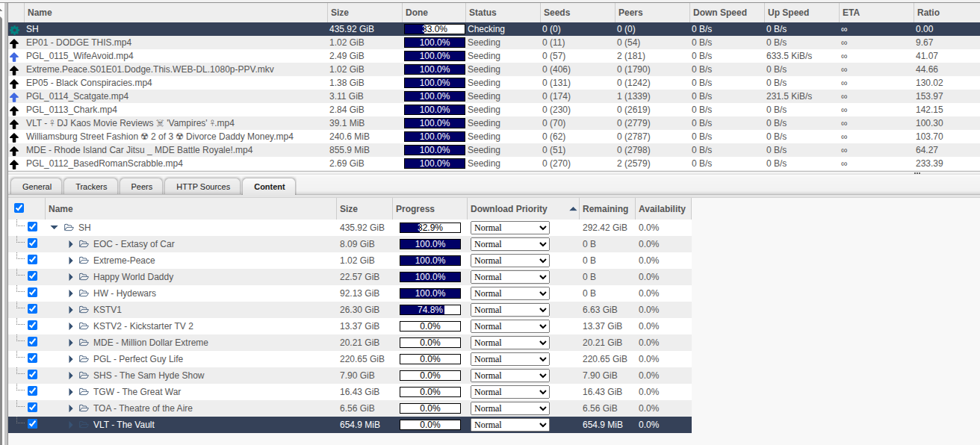Uncheck the SH root folder checkbox
Viewport: 980px width, 445px height.
[33, 227]
